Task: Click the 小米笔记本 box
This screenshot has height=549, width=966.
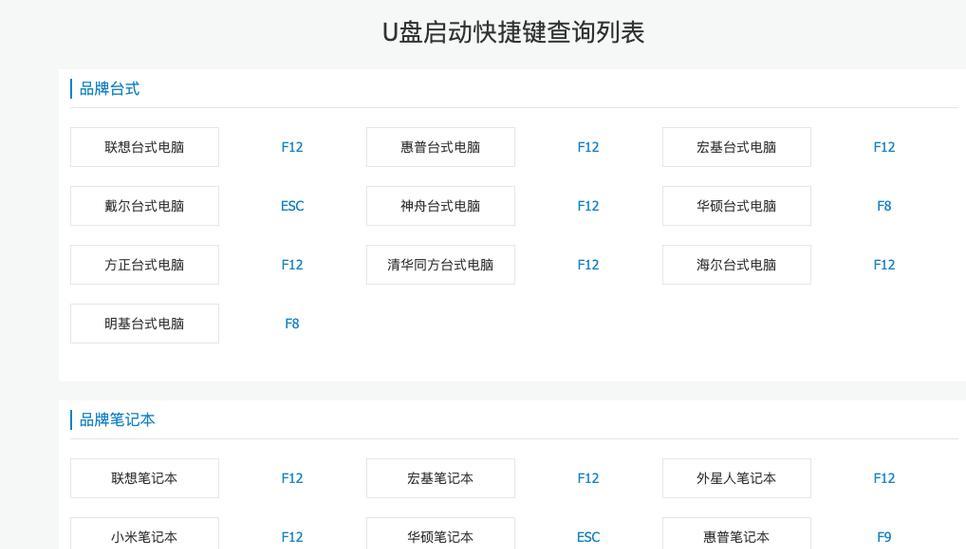Action: click(144, 534)
